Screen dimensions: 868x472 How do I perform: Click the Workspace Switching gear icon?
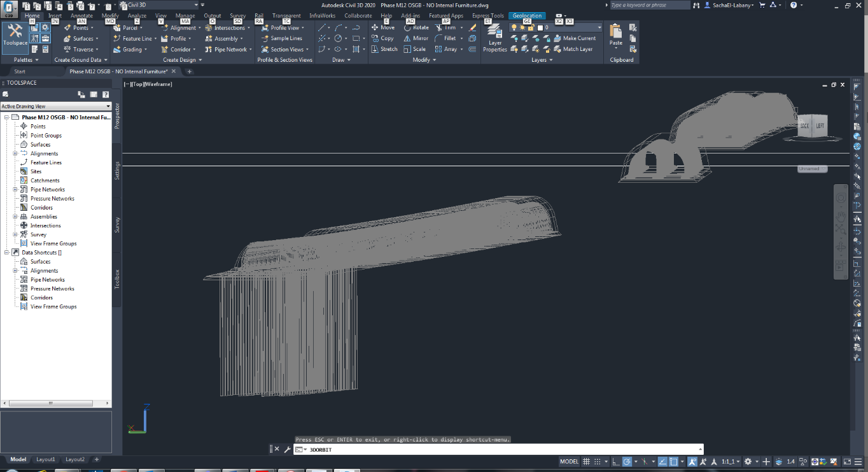click(x=748, y=461)
